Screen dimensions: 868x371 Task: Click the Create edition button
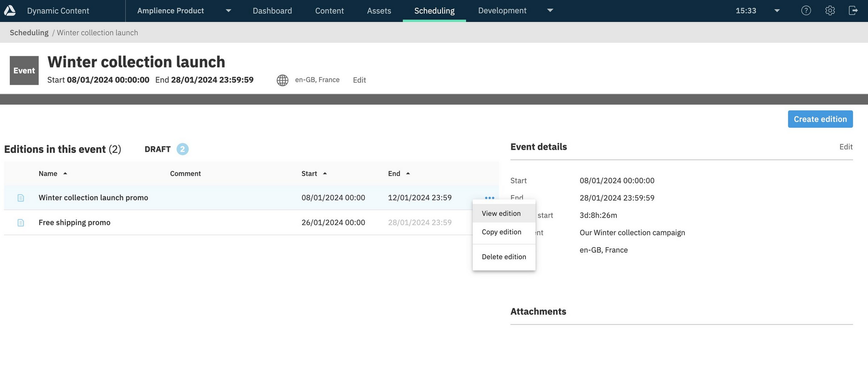click(820, 119)
